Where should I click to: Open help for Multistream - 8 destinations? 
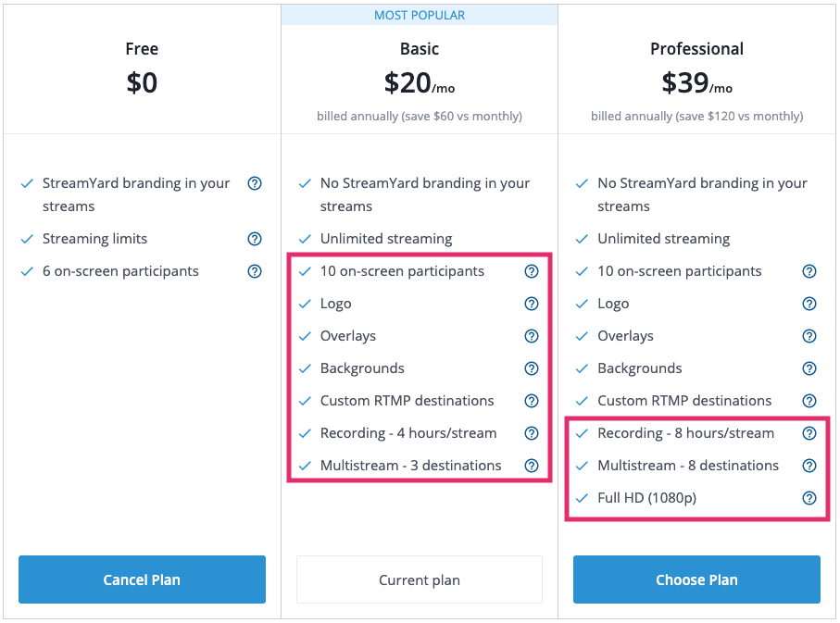(809, 466)
